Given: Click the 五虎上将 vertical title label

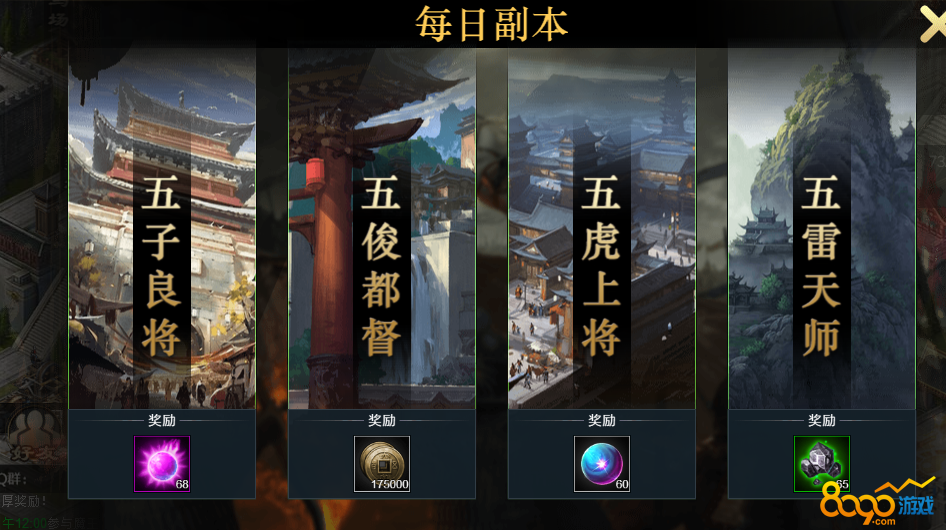Looking at the screenshot, I should coord(601,266).
